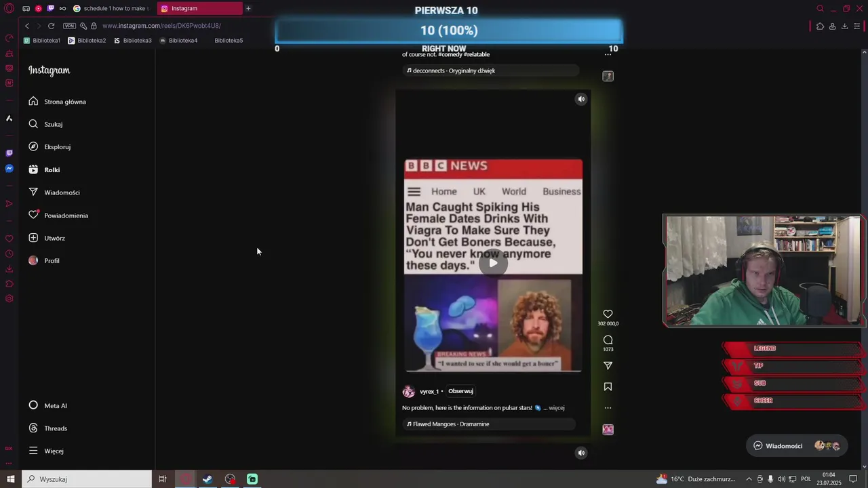868x488 pixels.
Task: Open heart bookmarks in Opera sidebar
Action: point(9,239)
